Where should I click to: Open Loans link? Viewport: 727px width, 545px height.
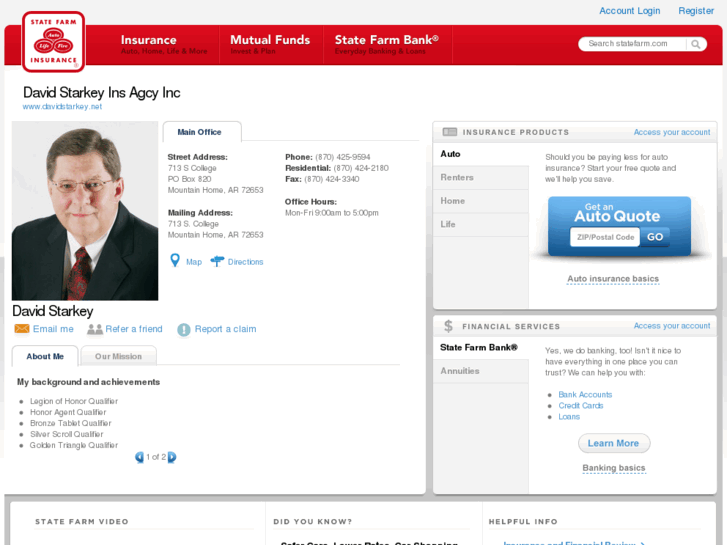click(569, 417)
